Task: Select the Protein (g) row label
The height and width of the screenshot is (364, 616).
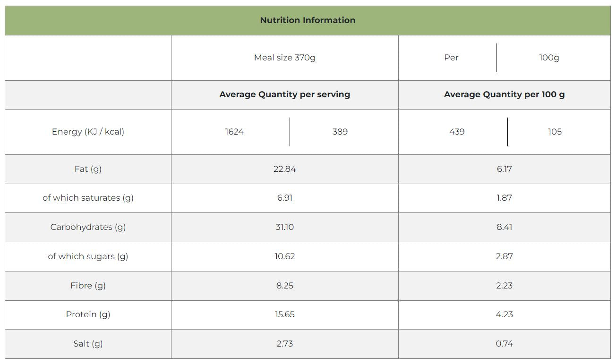Action: point(88,314)
